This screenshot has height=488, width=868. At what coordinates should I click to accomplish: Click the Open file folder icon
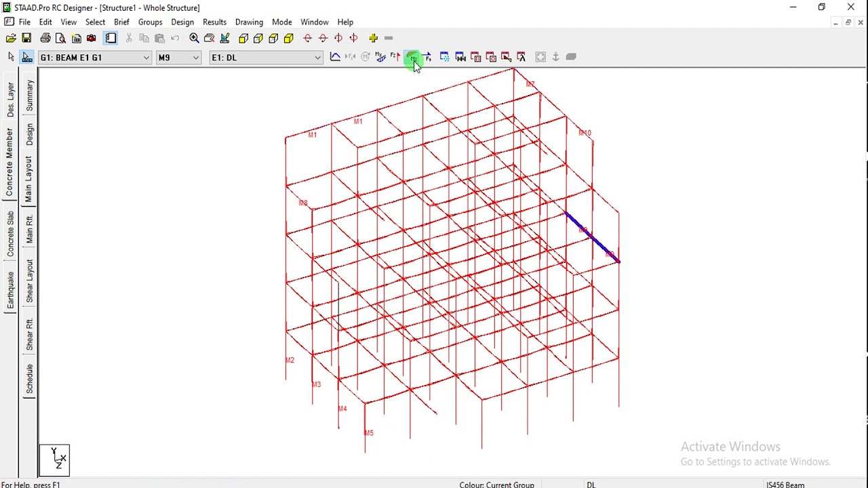pyautogui.click(x=11, y=38)
